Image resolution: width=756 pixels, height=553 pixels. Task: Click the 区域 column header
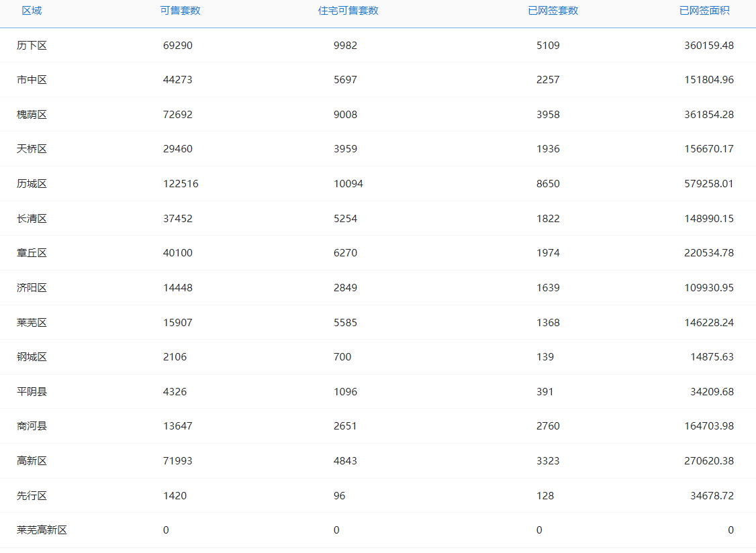(32, 11)
